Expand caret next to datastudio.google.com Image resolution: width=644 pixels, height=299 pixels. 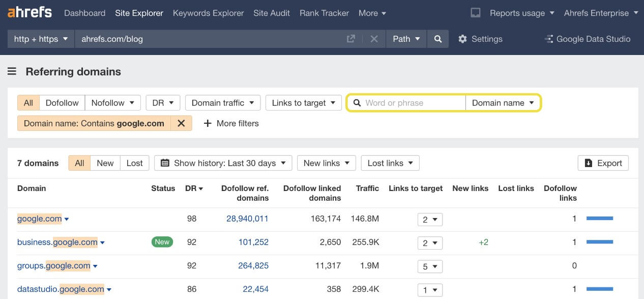point(109,290)
